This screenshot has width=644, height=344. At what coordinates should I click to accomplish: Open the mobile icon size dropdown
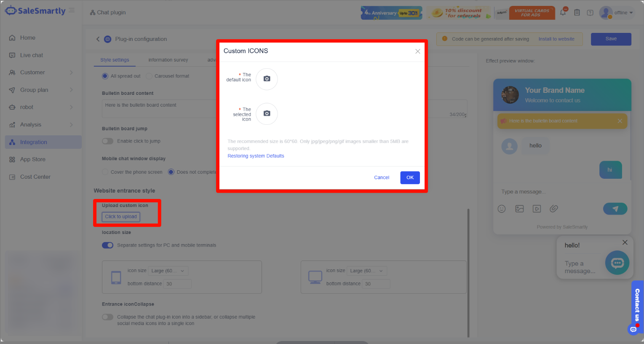click(168, 271)
